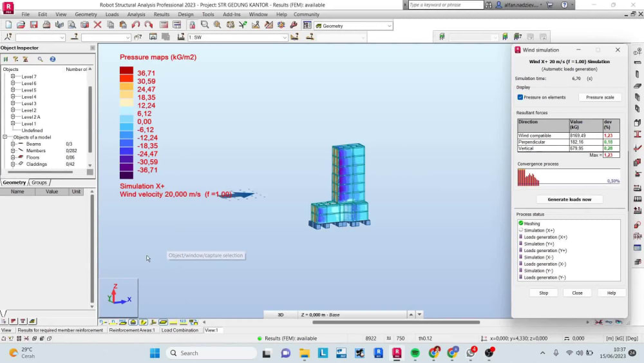Image resolution: width=644 pixels, height=363 pixels.
Task: Collapse the Objects of a model node
Action: click(x=5, y=137)
